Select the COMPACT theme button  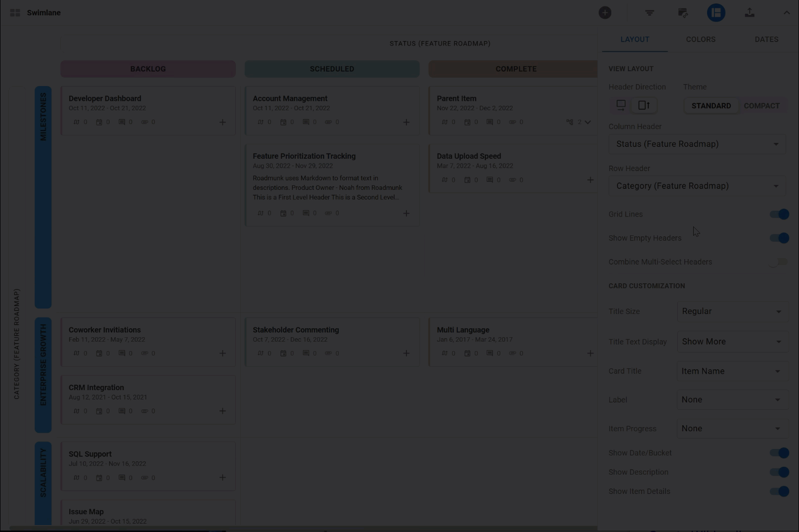[761, 105]
